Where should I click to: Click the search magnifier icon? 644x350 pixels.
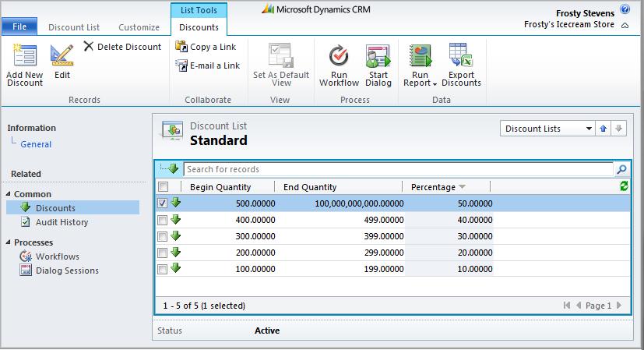click(622, 169)
